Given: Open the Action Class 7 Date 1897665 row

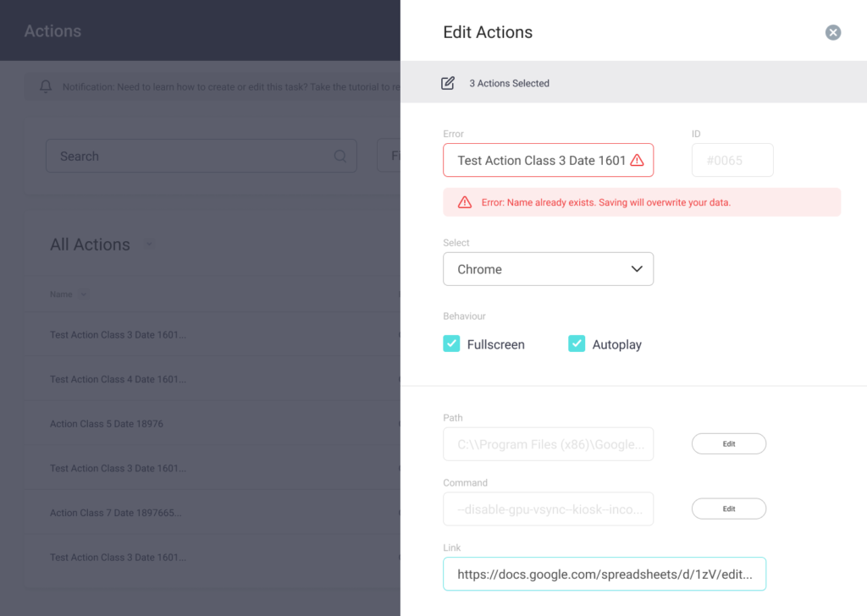Looking at the screenshot, I should 116,513.
